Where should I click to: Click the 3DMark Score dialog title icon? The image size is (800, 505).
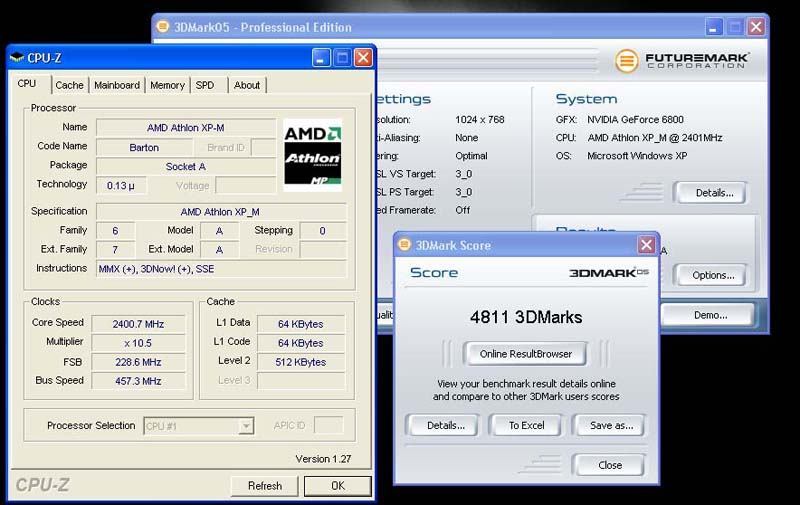coord(405,244)
